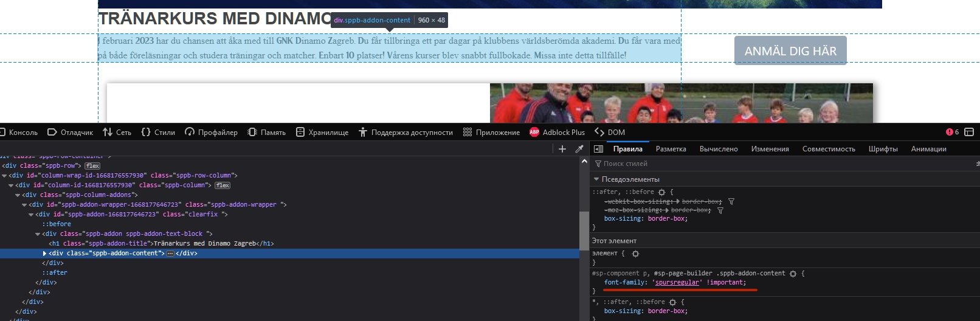This screenshot has width=980, height=321.
Task: Click the spursregular font-family value
Action: pyautogui.click(x=677, y=282)
